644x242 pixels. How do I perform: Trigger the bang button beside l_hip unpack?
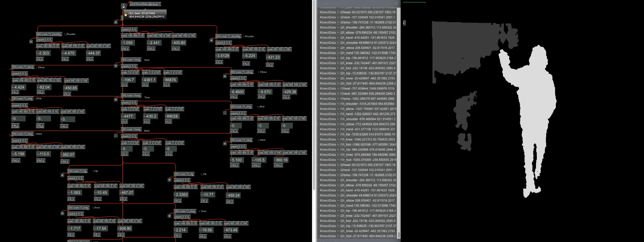(62, 175)
